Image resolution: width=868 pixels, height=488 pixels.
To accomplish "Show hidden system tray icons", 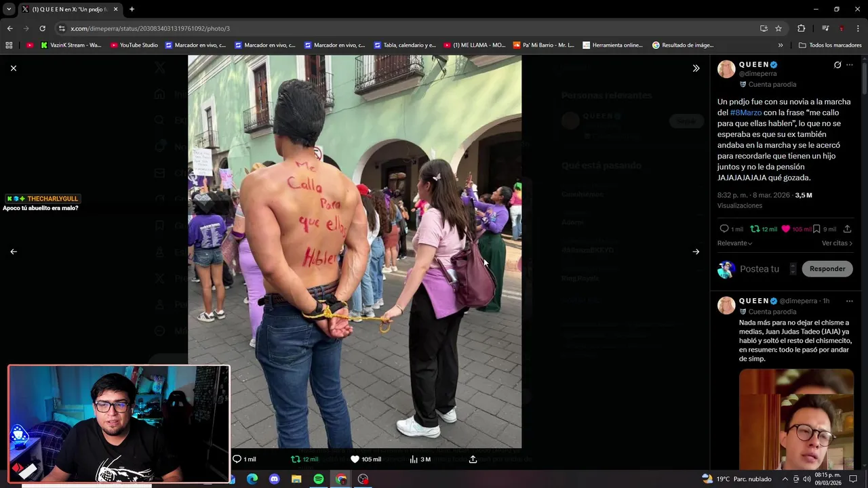I will pos(785,479).
